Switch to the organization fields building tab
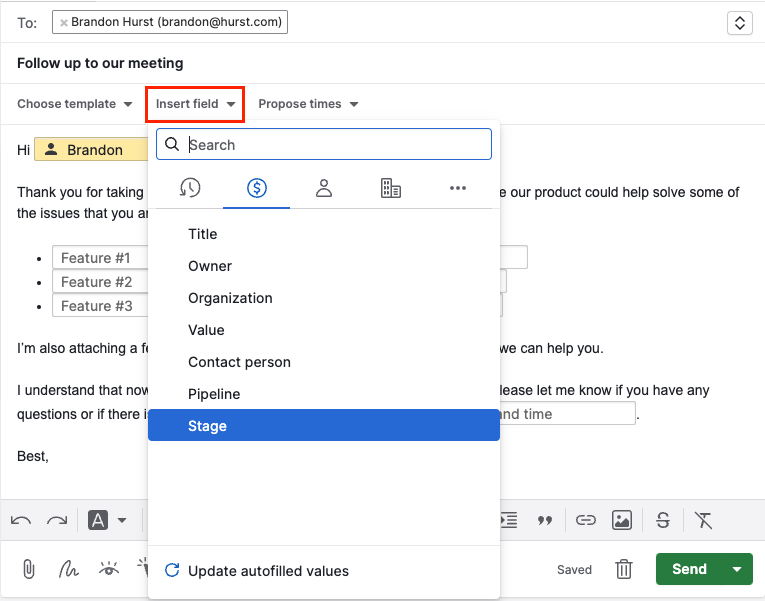 [x=391, y=188]
